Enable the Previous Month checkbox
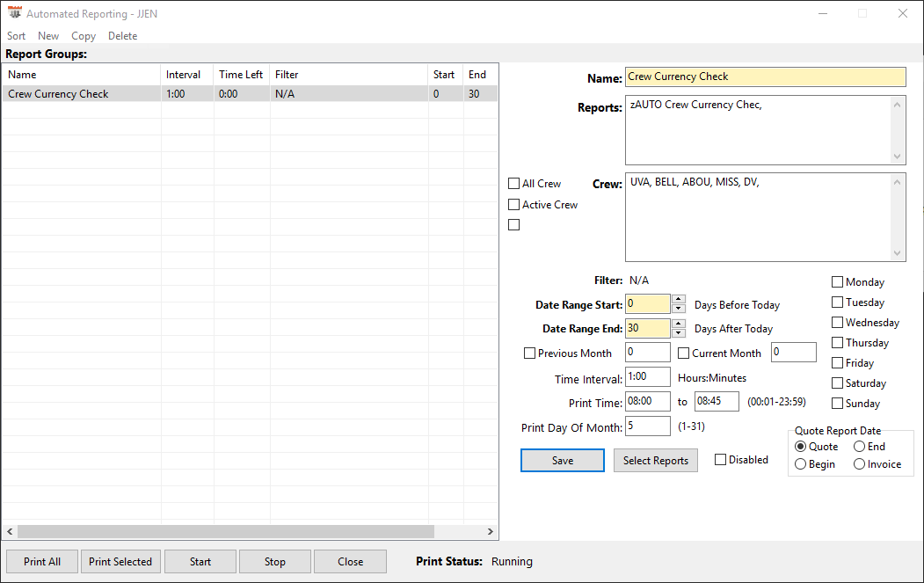This screenshot has width=924, height=583. (529, 353)
